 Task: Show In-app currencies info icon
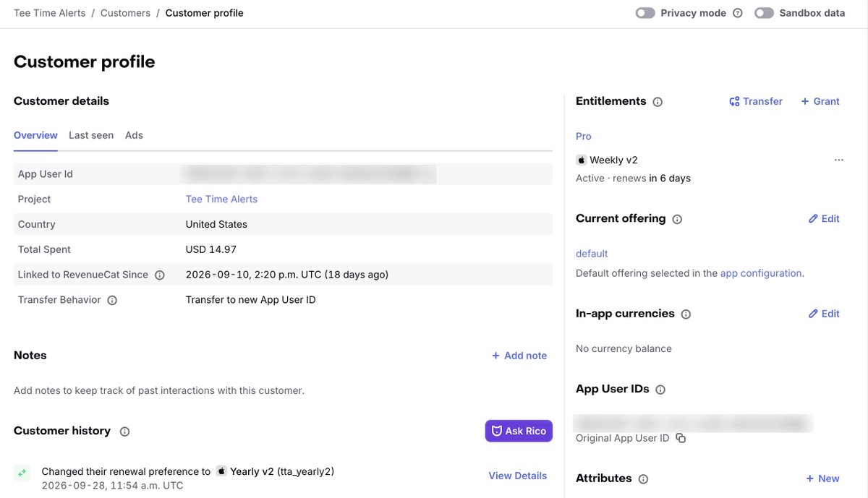(x=686, y=314)
